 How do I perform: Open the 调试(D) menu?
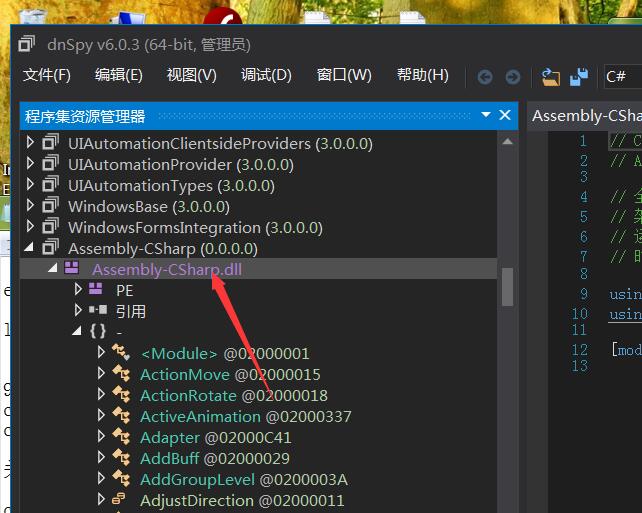point(266,75)
